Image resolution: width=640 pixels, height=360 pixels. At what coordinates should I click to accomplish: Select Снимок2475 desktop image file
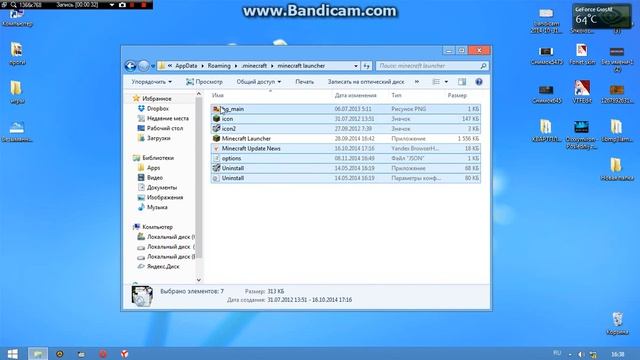(x=546, y=56)
